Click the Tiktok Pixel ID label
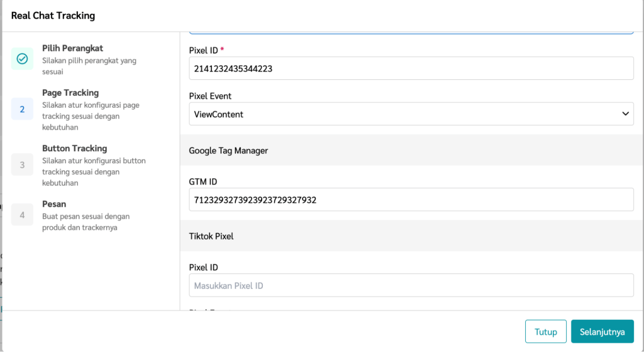Screen dimensions: 644x352 (203, 267)
